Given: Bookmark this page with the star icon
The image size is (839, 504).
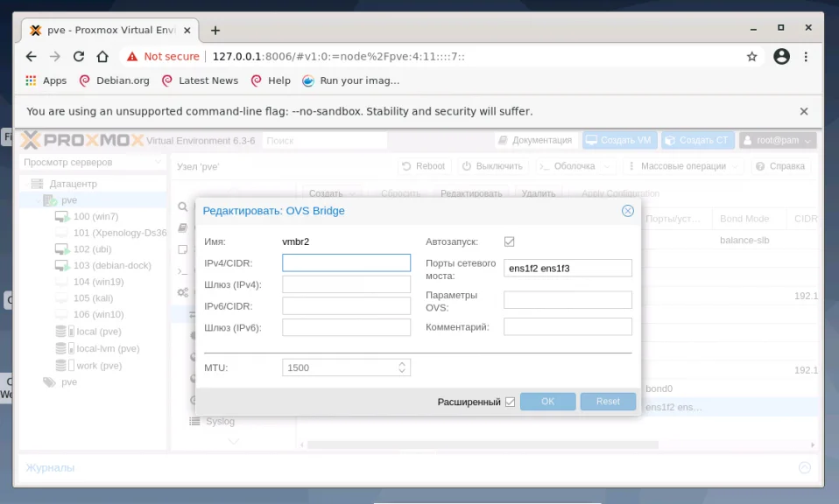Looking at the screenshot, I should 751,57.
